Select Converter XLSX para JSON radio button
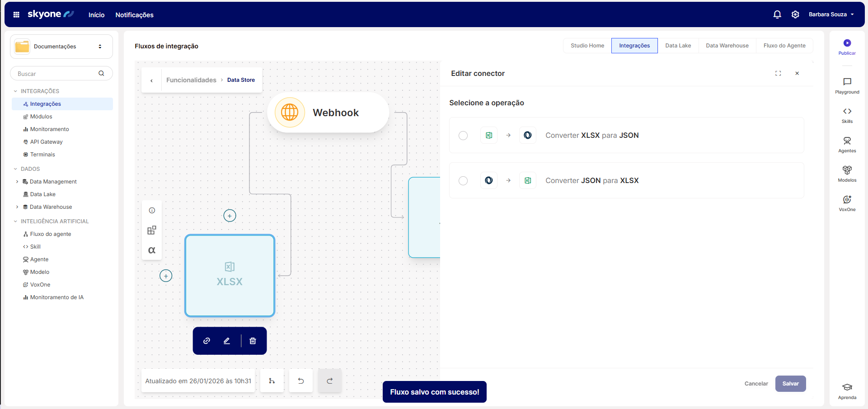 tap(463, 136)
